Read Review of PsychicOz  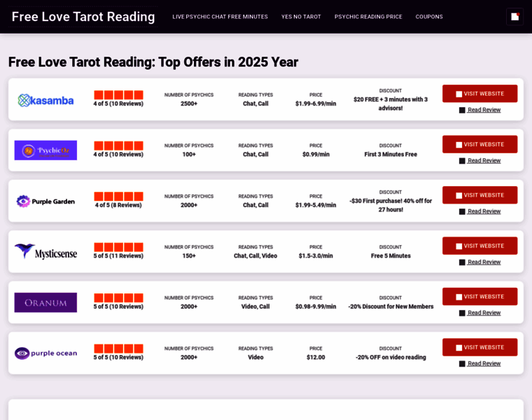479,160
